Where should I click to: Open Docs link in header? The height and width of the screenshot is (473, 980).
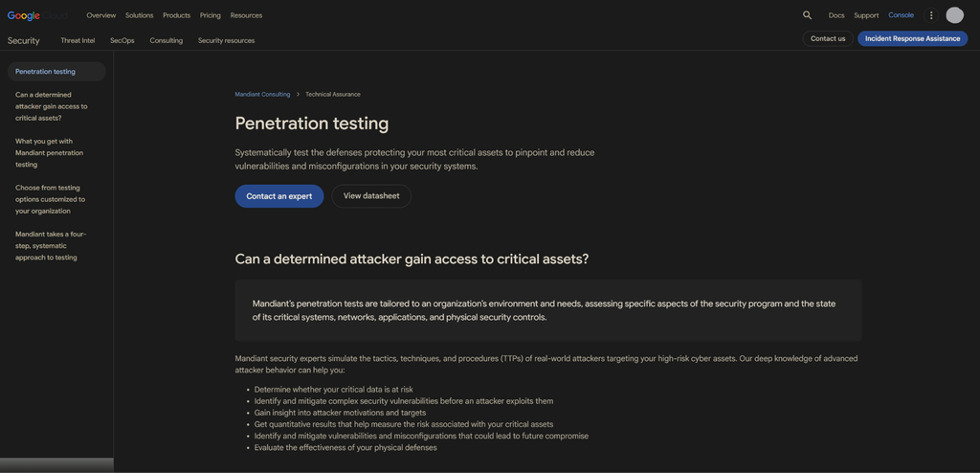coord(836,15)
